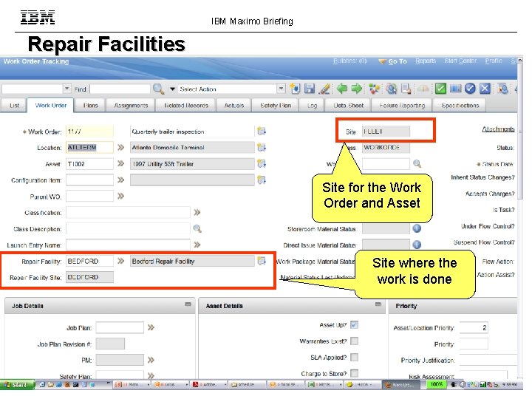
Task: Open the Specifications tab
Action: [x=460, y=106]
